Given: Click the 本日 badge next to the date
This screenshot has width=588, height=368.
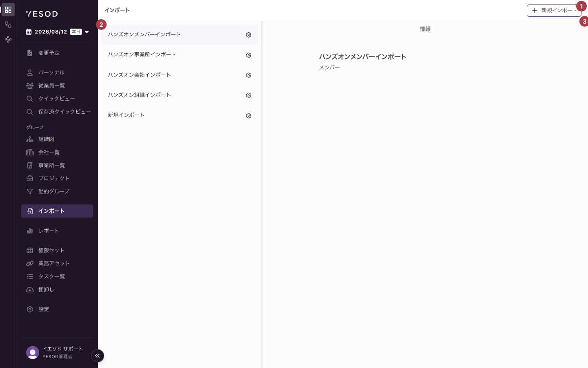Looking at the screenshot, I should point(76,32).
